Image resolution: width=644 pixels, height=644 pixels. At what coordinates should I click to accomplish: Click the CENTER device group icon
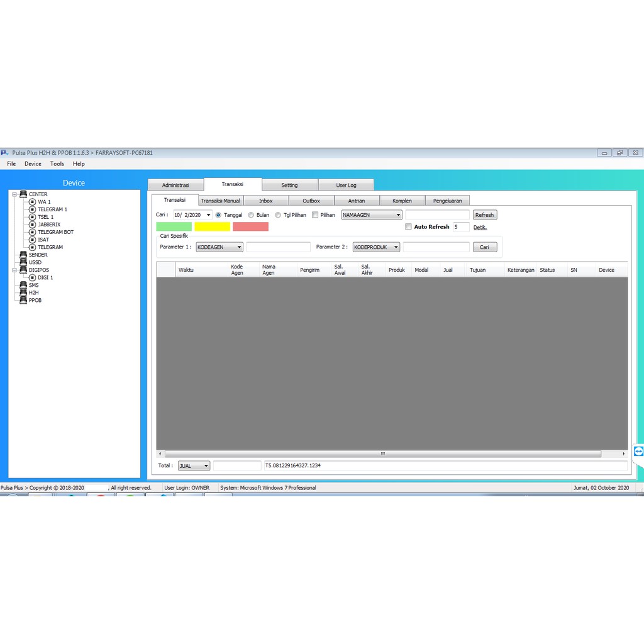point(23,194)
